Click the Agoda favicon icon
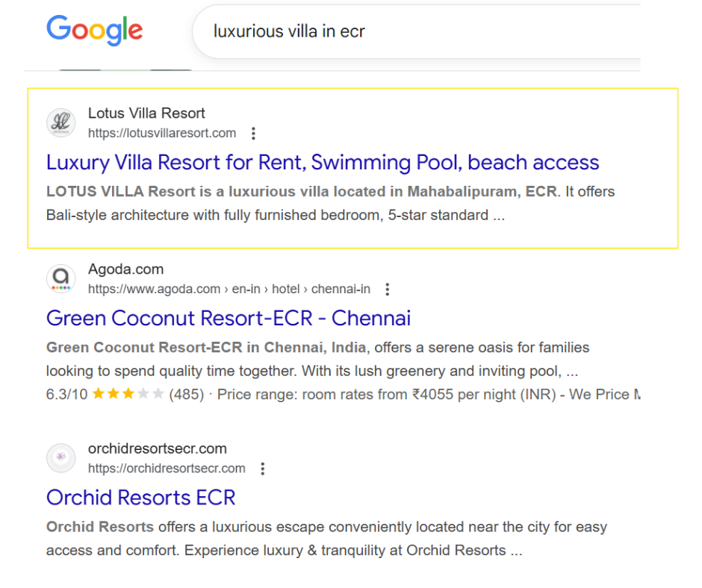Image resolution: width=702 pixels, height=588 pixels. pos(60,279)
